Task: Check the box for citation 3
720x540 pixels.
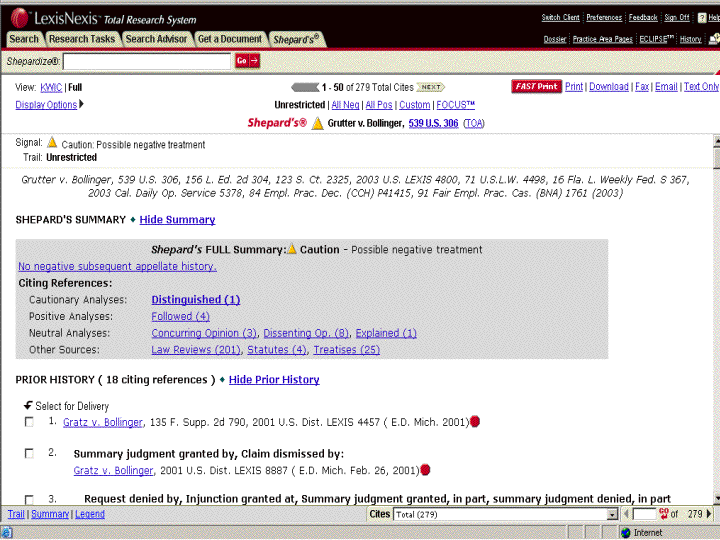Action: [x=29, y=499]
